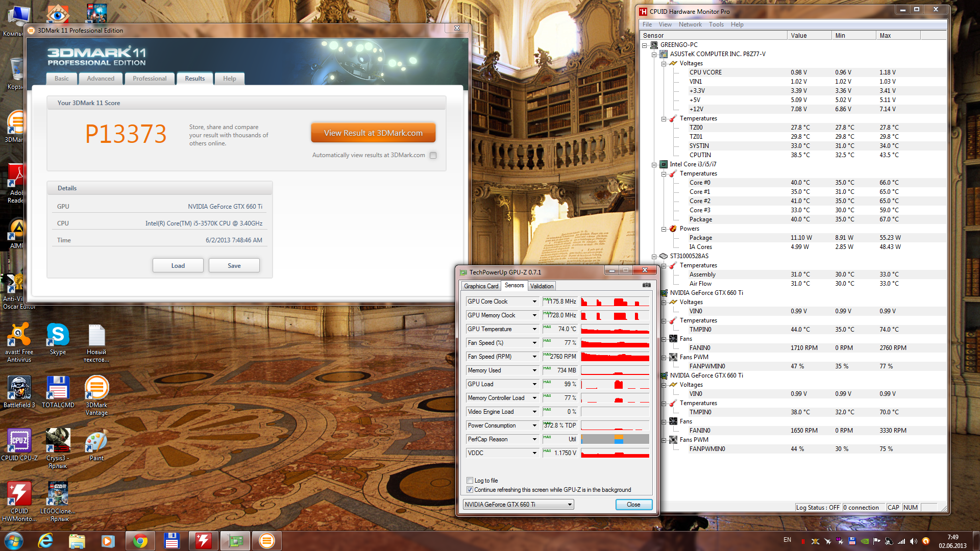Collapse the ST31000528AS drive node

654,257
